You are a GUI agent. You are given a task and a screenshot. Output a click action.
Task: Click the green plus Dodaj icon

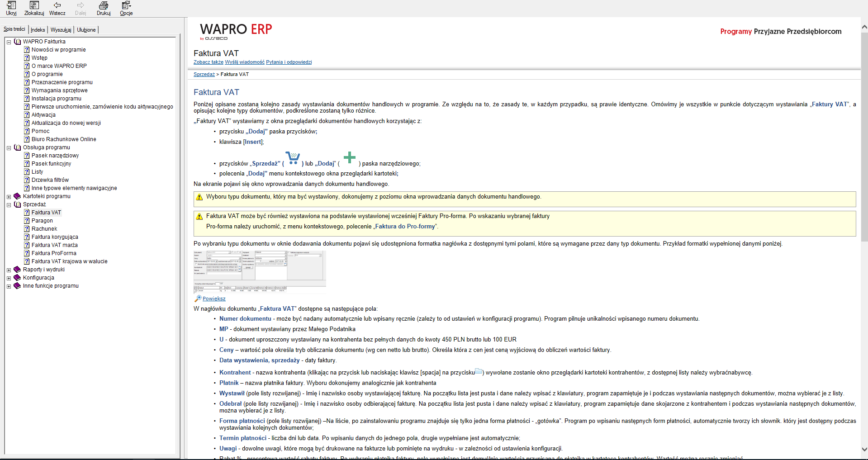click(349, 157)
